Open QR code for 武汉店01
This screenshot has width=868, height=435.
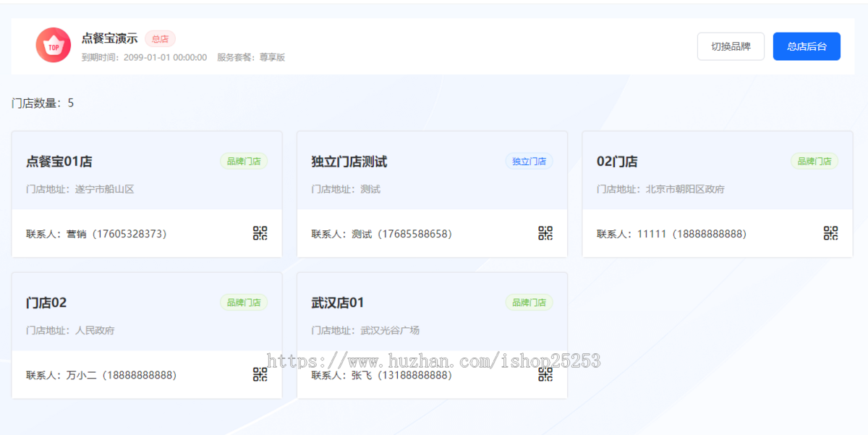tap(545, 374)
